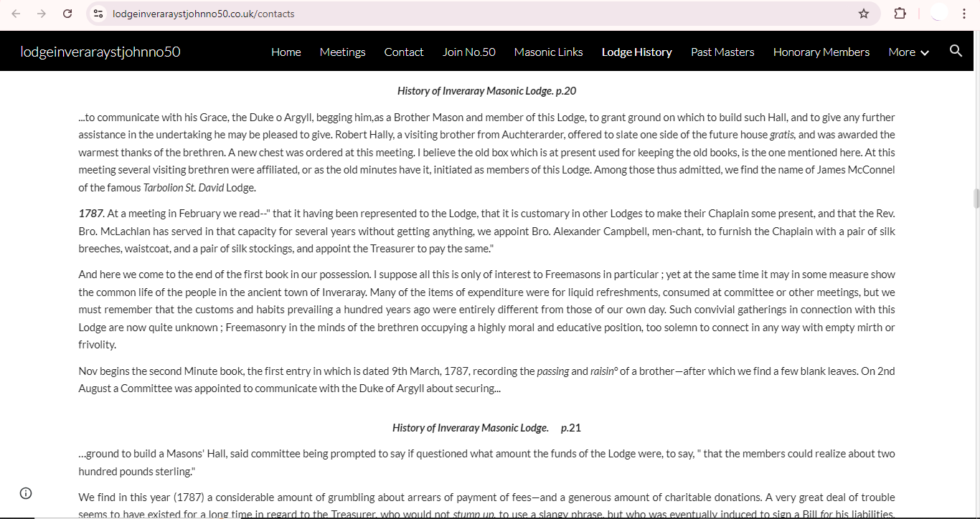The width and height of the screenshot is (980, 519).
Task: Open the Masonic Links page
Action: [x=549, y=52]
